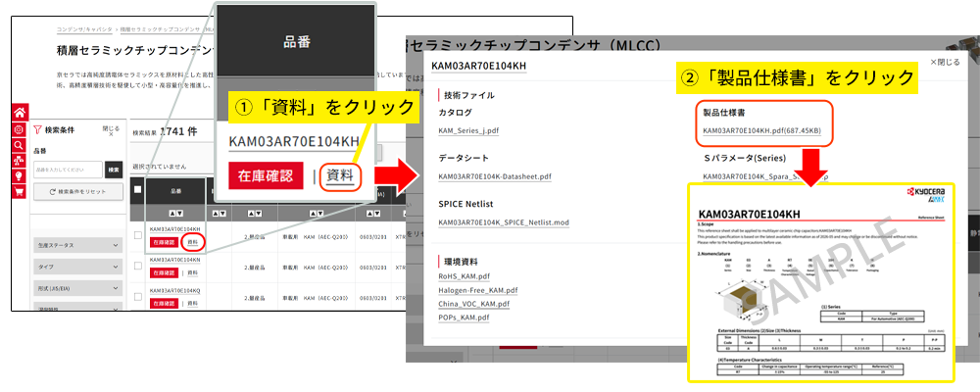The image size is (980, 392).
Task: Open KAM03AR70E104K-Datasheet.pdf link
Action: coord(495,176)
